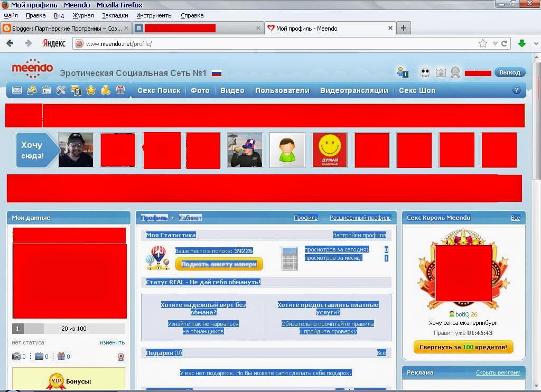Open the Настройки профиля link
This screenshot has width=541, height=392.
359,235
